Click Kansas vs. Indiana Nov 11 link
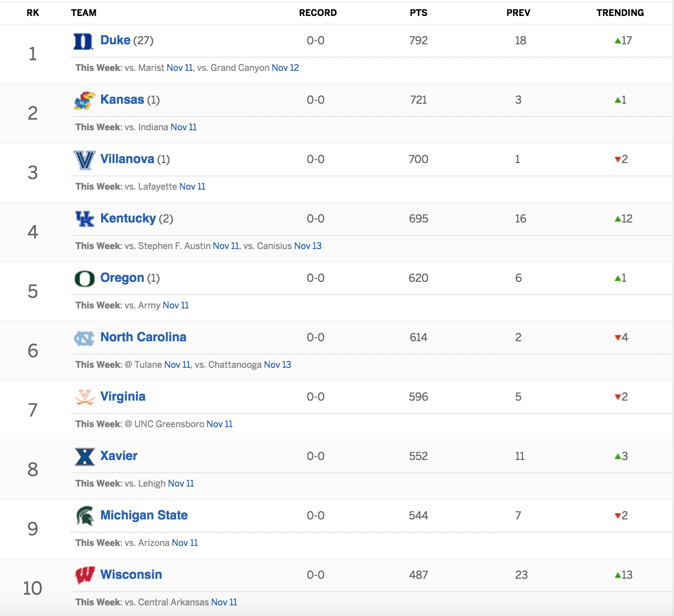The width and height of the screenshot is (674, 616). coord(184,127)
